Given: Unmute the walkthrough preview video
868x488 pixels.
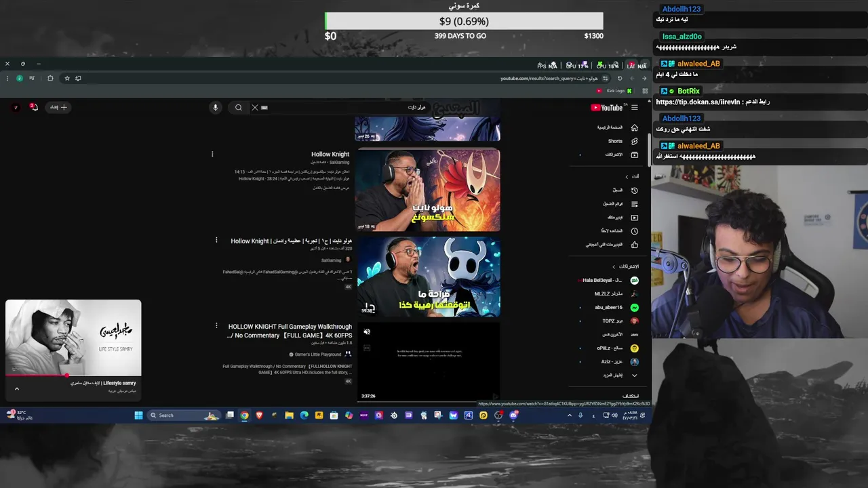Looking at the screenshot, I should point(367,331).
